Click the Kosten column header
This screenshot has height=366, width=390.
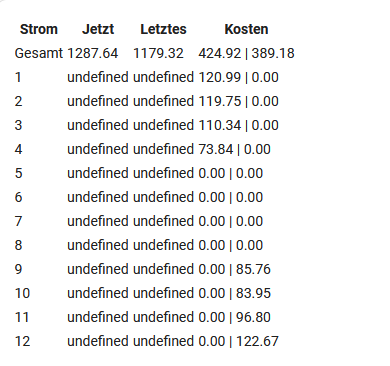(x=246, y=29)
